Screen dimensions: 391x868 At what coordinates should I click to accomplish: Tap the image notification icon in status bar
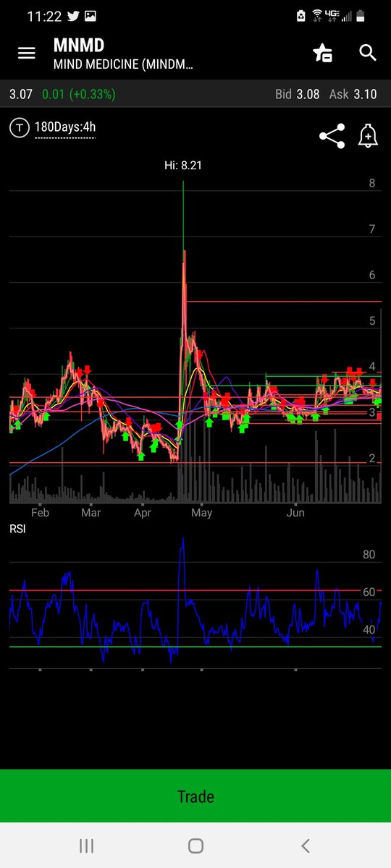(x=90, y=16)
